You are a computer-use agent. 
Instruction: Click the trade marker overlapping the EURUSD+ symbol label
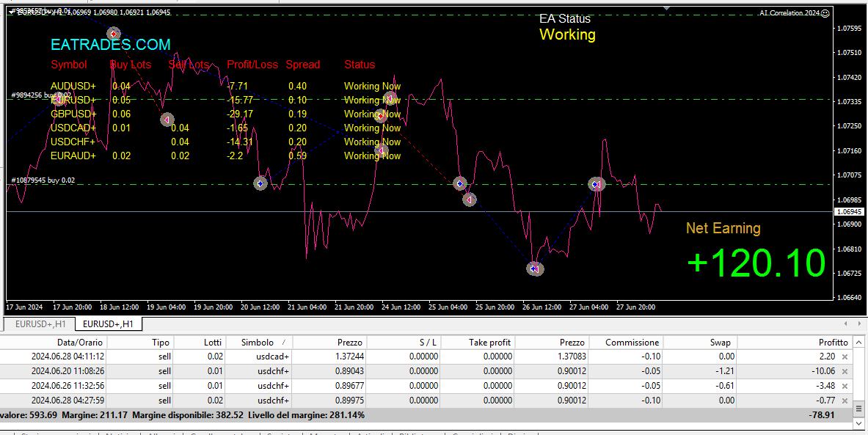58,100
